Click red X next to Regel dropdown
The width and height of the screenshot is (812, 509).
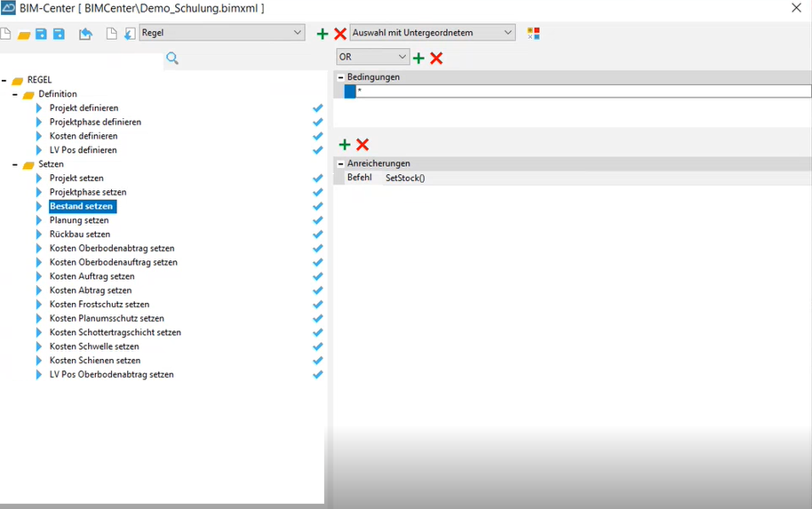339,34
